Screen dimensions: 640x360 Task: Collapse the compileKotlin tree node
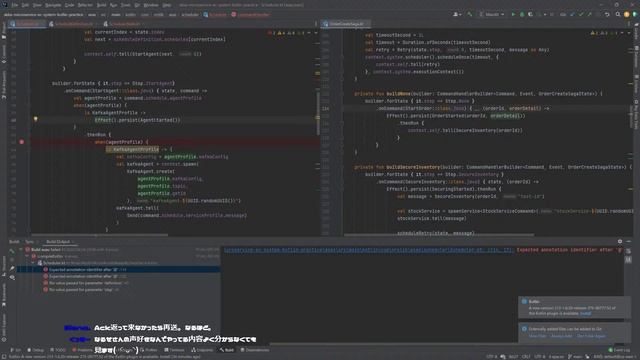27,256
